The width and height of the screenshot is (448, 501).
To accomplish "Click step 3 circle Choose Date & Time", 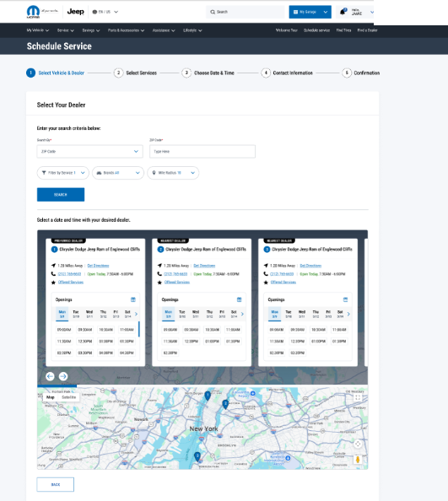I will coord(186,73).
